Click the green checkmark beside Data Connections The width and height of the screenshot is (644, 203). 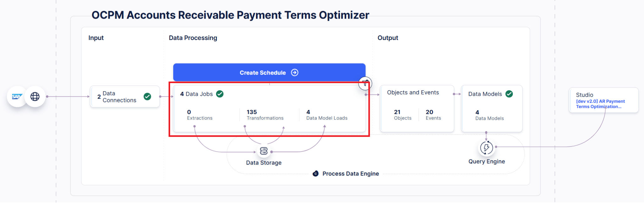[147, 97]
